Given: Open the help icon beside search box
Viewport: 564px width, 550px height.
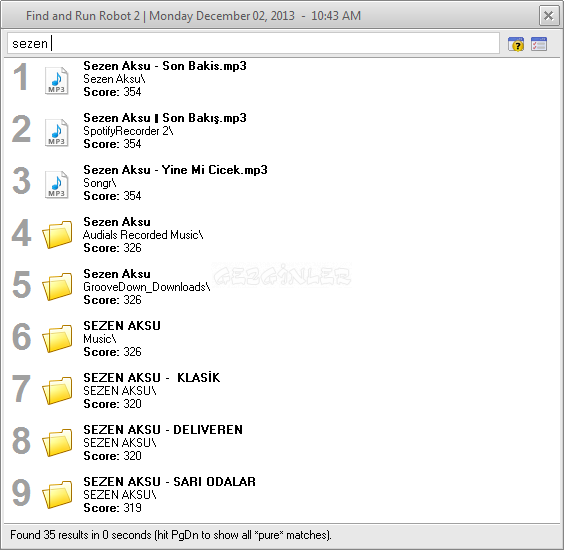Looking at the screenshot, I should point(516,44).
